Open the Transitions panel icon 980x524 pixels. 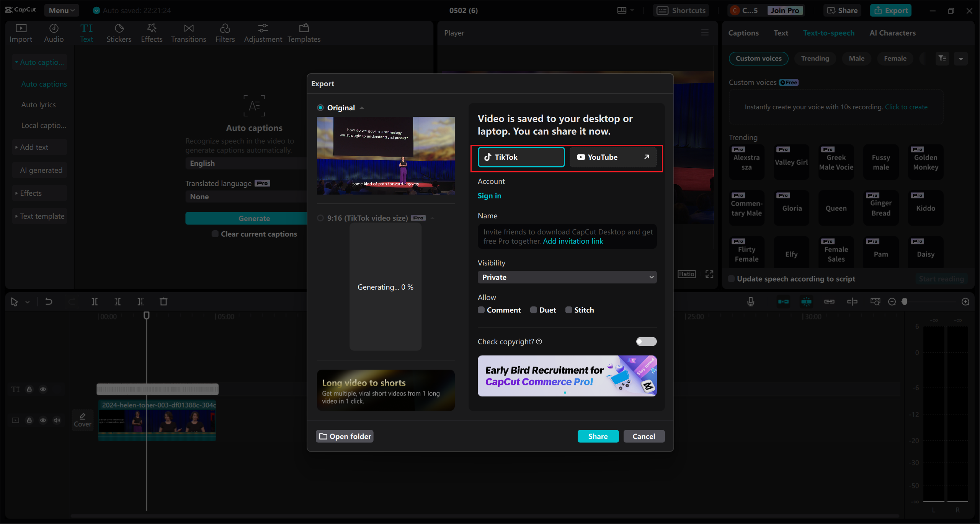pyautogui.click(x=188, y=28)
